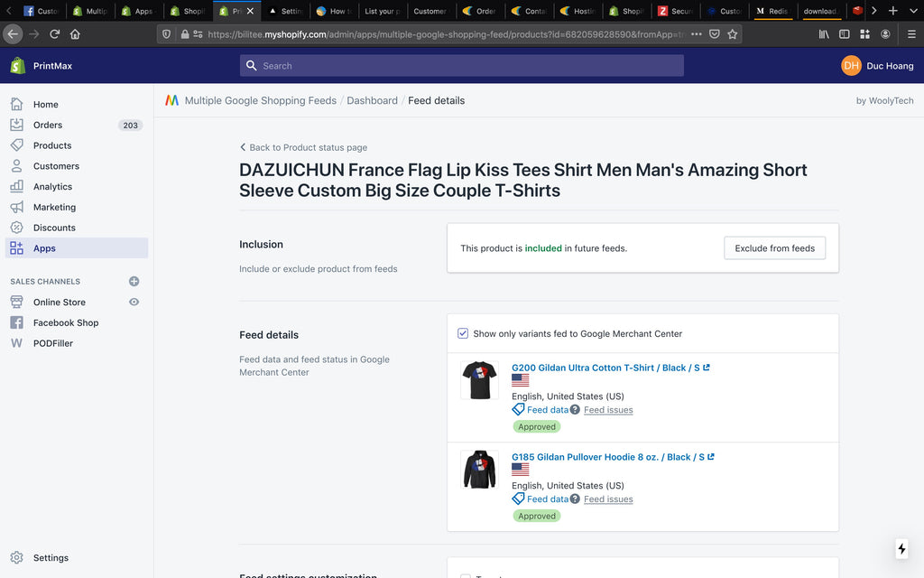Switch to the Facebook browser tab
The width and height of the screenshot is (924, 578).
(x=41, y=11)
